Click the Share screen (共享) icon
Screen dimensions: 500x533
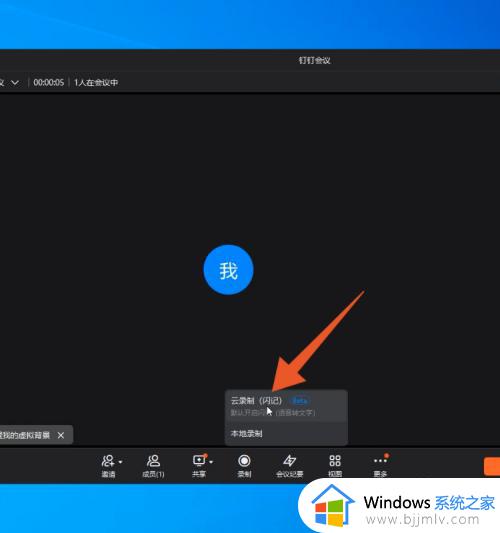tap(199, 461)
